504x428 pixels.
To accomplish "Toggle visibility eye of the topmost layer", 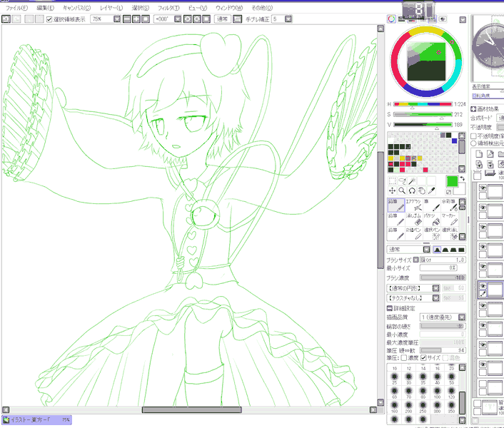I will pos(483,188).
